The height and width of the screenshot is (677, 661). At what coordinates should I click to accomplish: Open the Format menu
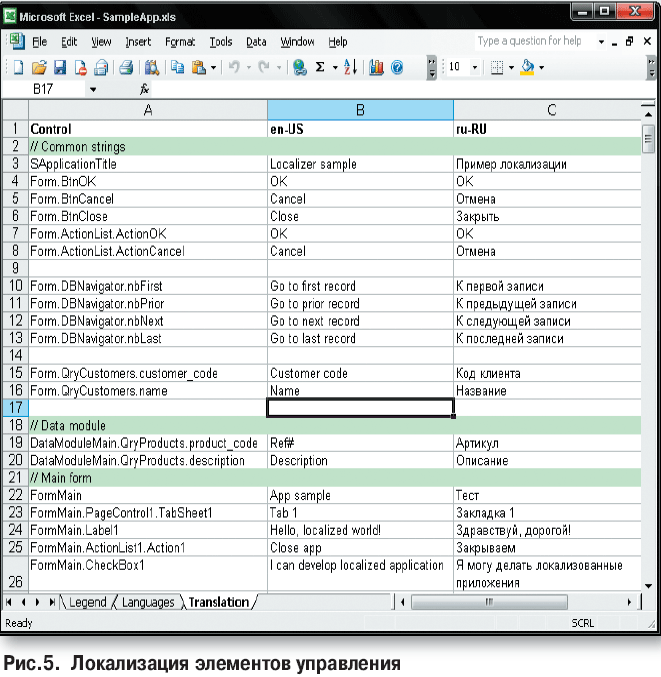click(x=180, y=42)
